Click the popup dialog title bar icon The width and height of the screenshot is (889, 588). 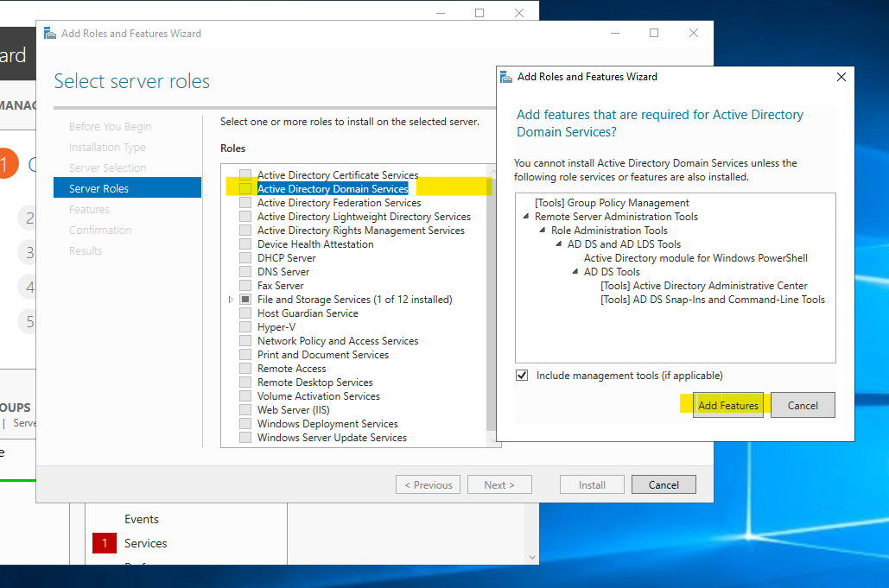click(506, 77)
